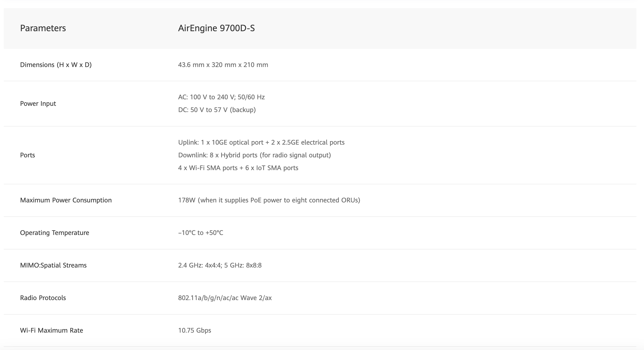
Task: Click the Parameters column header
Action: pyautogui.click(x=43, y=28)
